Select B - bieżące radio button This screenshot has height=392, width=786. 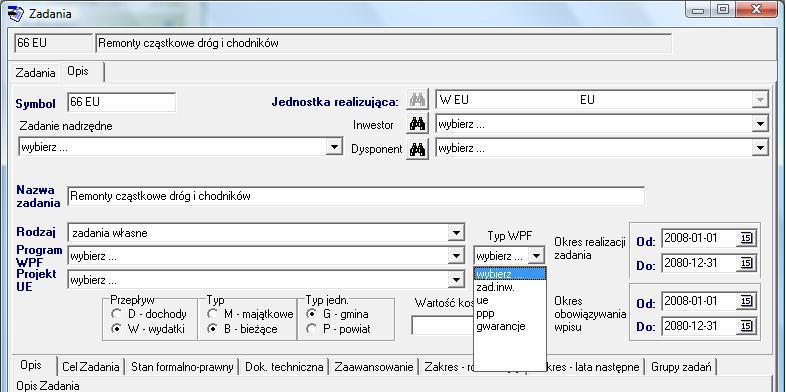tap(213, 329)
